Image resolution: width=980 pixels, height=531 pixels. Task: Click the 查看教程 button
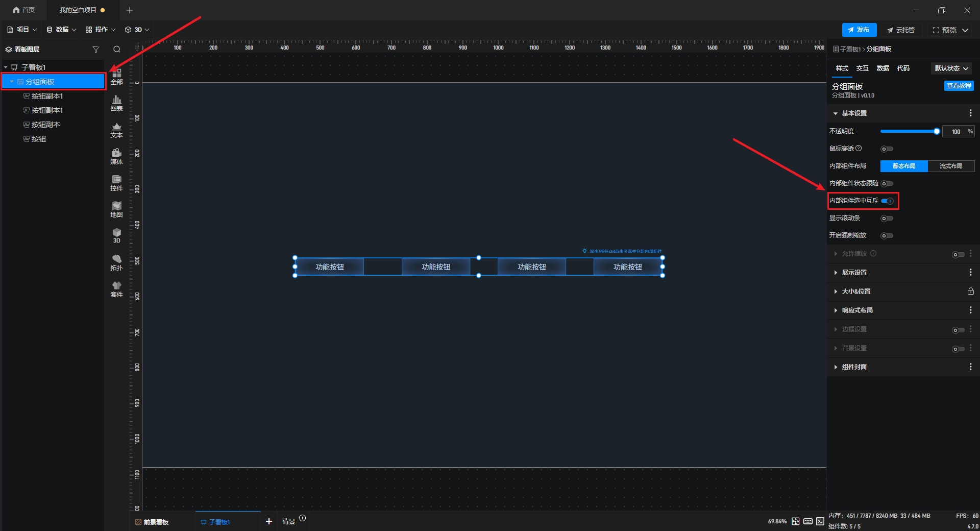959,86
